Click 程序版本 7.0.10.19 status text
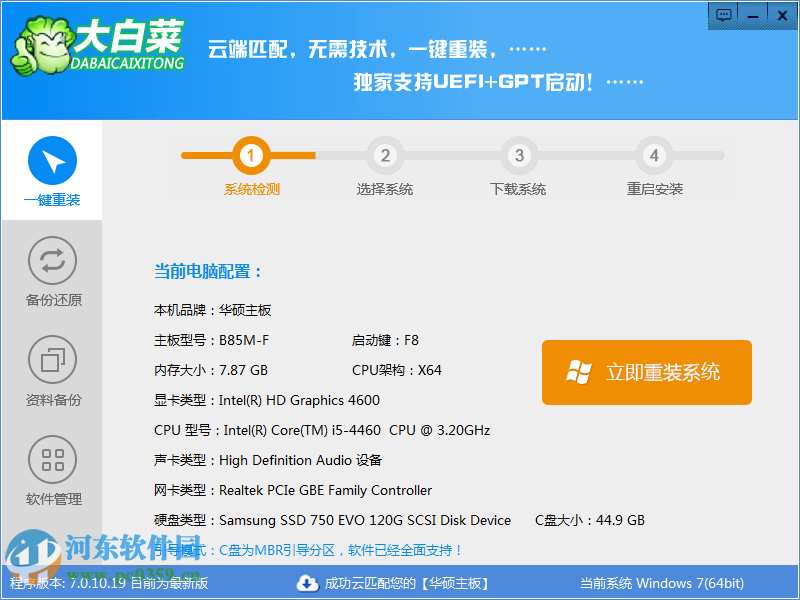Screen dimensions: 800x600 point(109,583)
